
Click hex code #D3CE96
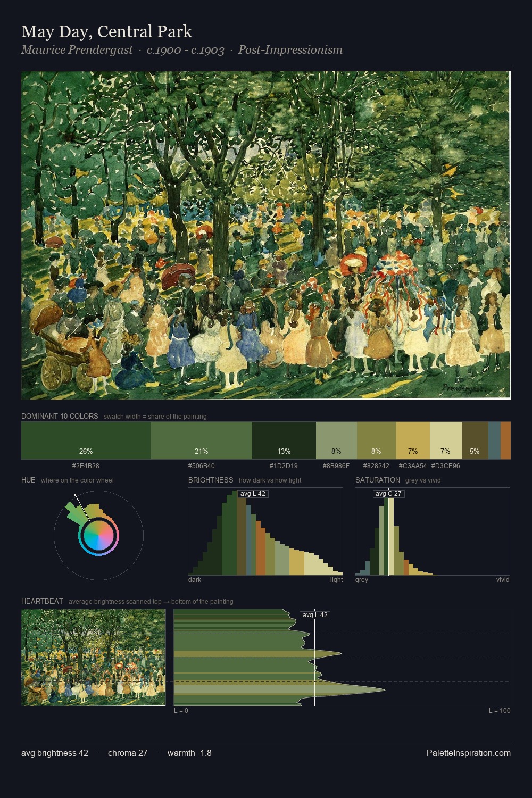pyautogui.click(x=446, y=466)
